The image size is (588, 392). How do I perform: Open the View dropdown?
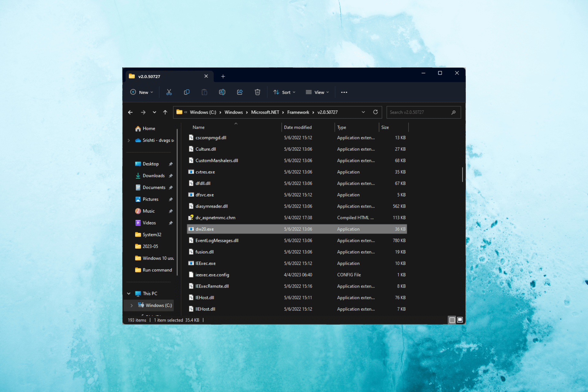(318, 92)
